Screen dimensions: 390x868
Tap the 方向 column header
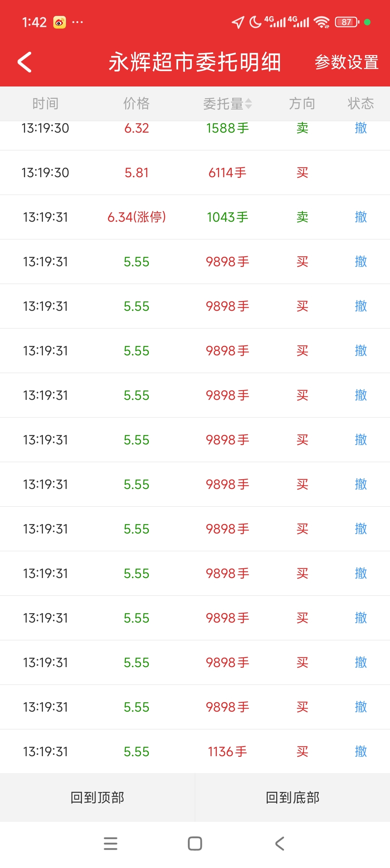point(302,103)
